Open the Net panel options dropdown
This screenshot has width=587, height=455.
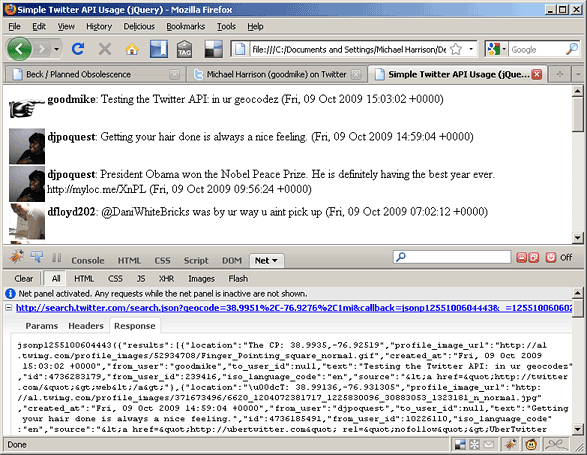[x=275, y=261]
